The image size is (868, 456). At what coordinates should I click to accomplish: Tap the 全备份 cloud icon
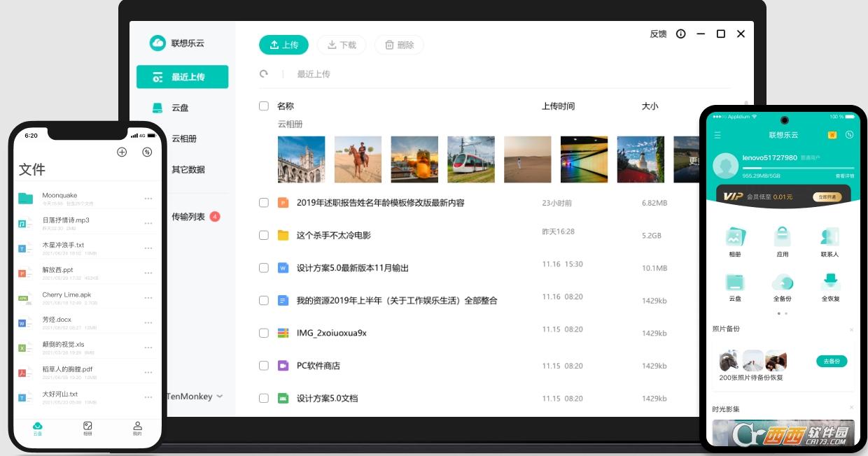(x=783, y=282)
